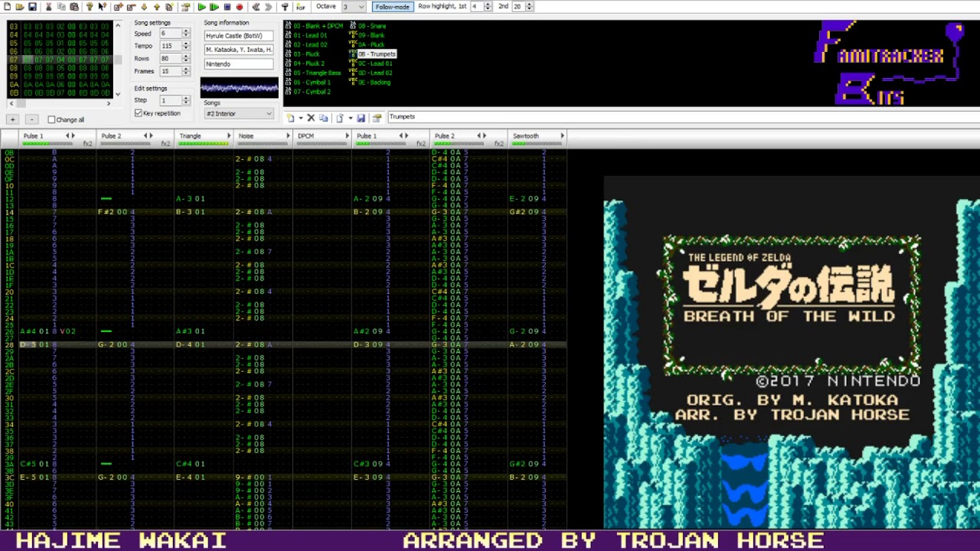Image resolution: width=980 pixels, height=551 pixels.
Task: Paste from clipboard via toolbar icon
Action: 74,7
